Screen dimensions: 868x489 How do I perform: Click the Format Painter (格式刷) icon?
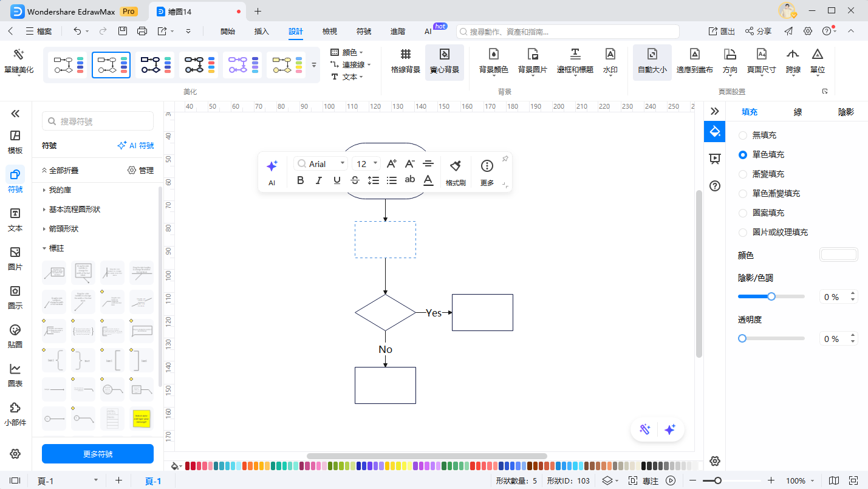[x=455, y=166]
